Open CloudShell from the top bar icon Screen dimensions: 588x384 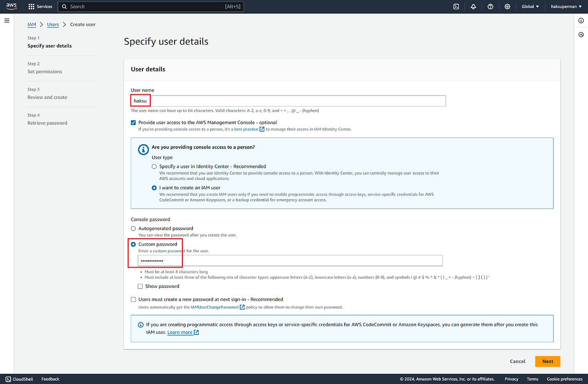(x=456, y=6)
